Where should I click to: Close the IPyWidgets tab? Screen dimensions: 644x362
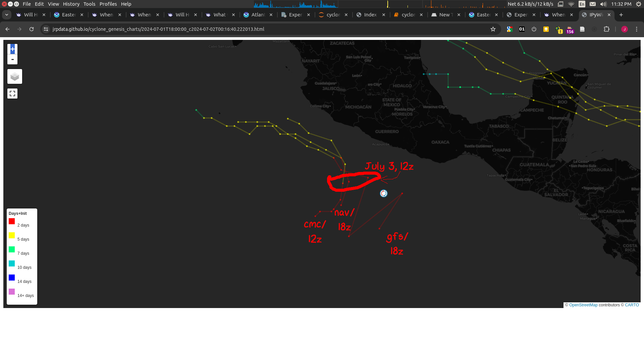click(x=609, y=15)
